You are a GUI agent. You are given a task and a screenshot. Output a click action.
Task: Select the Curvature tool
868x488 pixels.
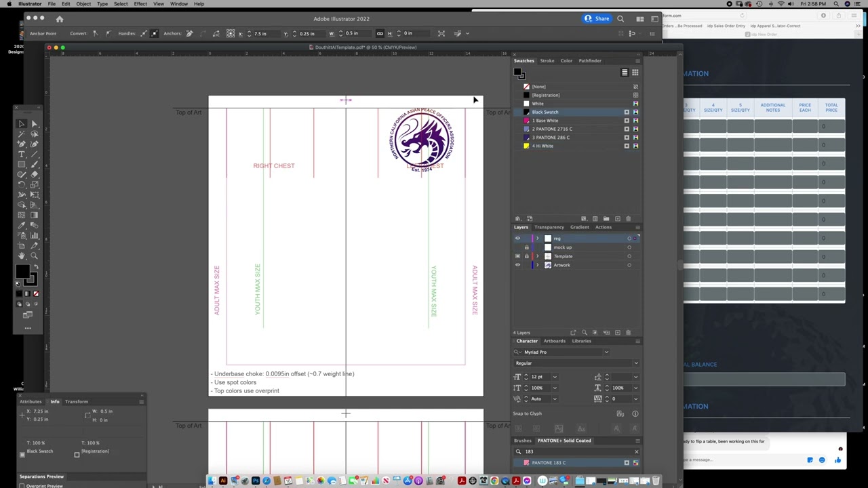pos(35,144)
